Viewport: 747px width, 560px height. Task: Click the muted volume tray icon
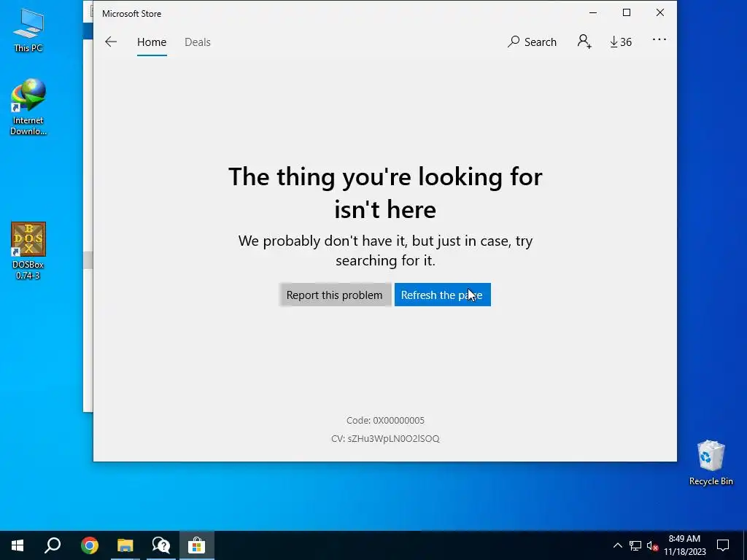(652, 545)
